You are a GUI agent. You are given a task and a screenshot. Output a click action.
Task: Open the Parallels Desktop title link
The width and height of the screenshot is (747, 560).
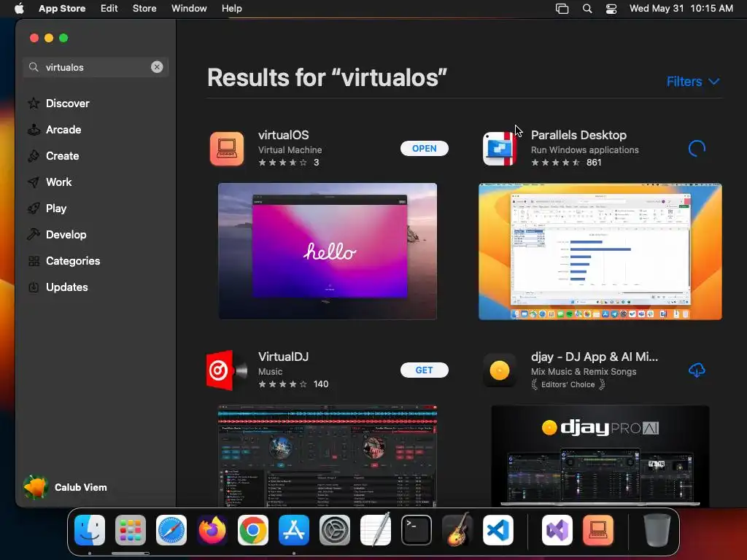[x=578, y=135]
